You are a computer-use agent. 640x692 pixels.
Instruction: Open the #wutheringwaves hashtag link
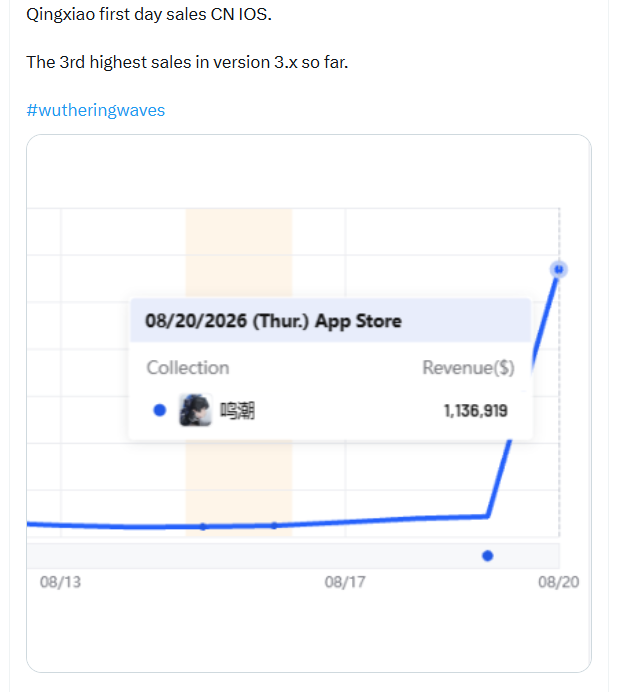(96, 110)
